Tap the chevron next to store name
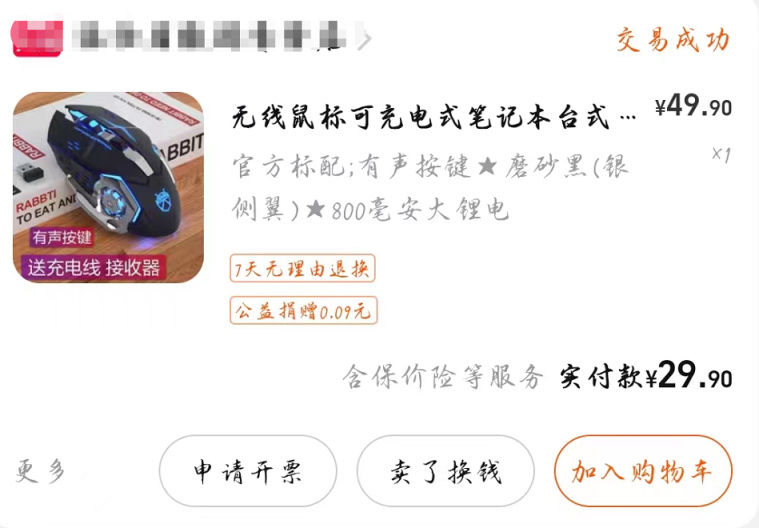This screenshot has height=528, width=759. (364, 41)
